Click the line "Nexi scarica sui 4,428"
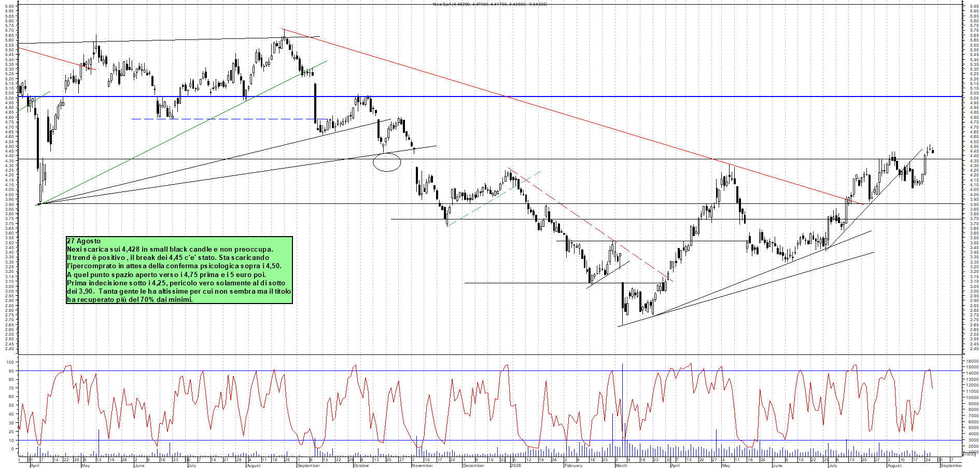 pyautogui.click(x=170, y=249)
